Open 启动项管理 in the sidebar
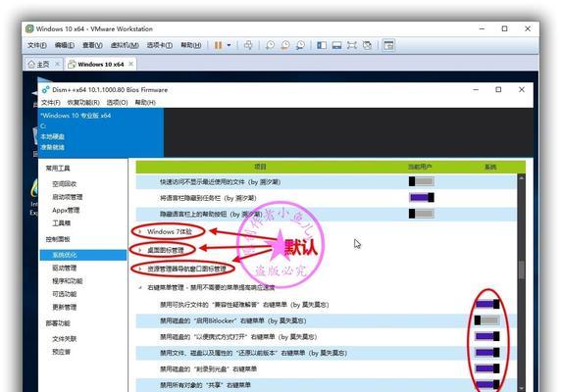The width and height of the screenshot is (561, 392). (x=68, y=197)
